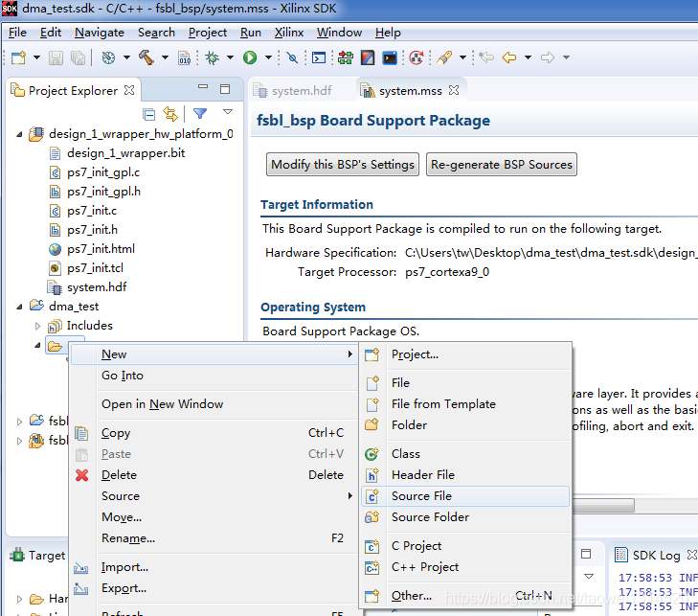Select C++ Project from New submenu
698x616 pixels.
pyautogui.click(x=465, y=566)
